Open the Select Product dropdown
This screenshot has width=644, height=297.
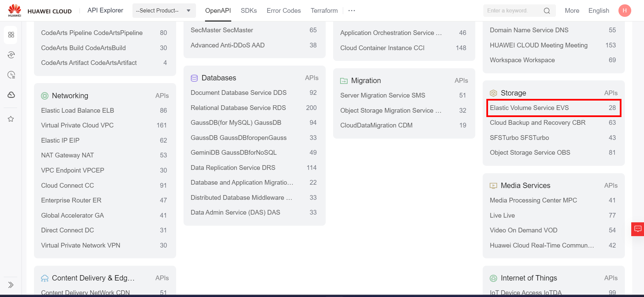coord(163,11)
